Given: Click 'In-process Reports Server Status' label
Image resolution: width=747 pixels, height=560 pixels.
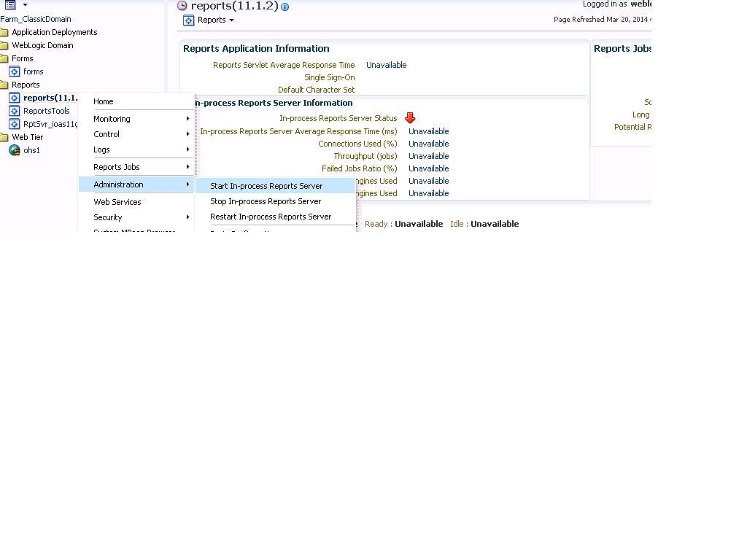Looking at the screenshot, I should (338, 118).
